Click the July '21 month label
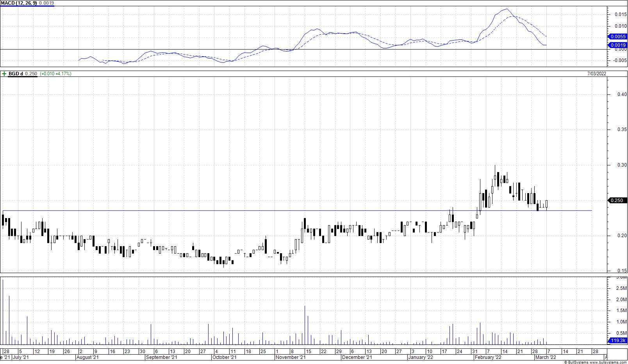The height and width of the screenshot is (364, 628). 20,357
